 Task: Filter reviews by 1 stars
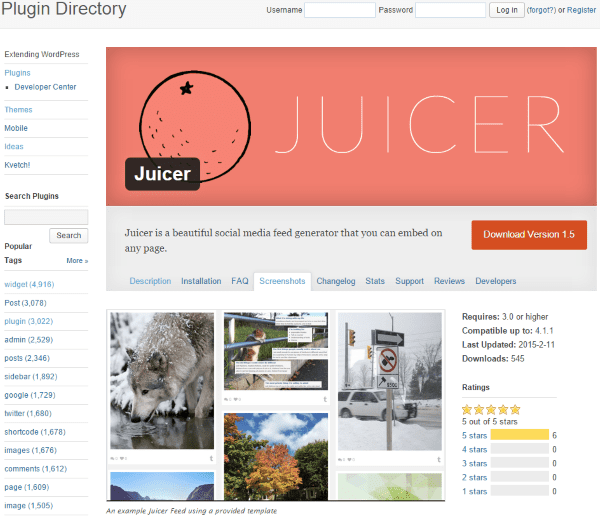tap(474, 492)
